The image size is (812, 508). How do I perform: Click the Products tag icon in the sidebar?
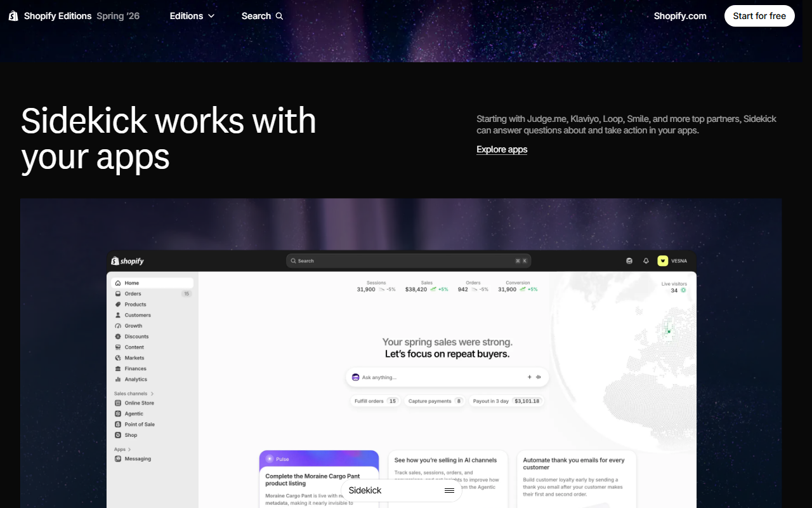118,305
